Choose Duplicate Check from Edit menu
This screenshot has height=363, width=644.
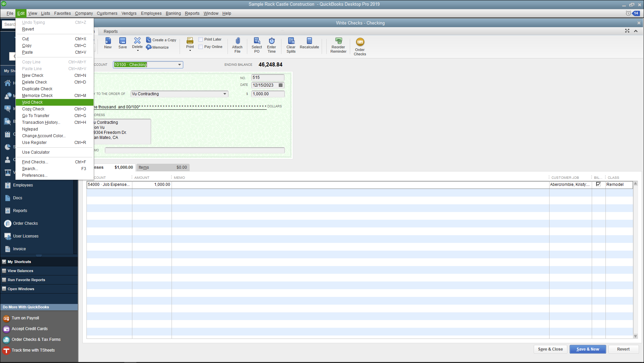55,89
